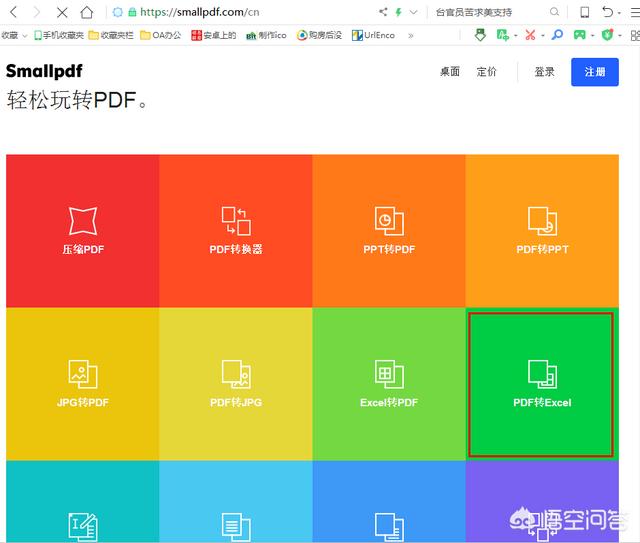Stop page loading with the X button
The height and width of the screenshot is (543, 640).
[62, 12]
